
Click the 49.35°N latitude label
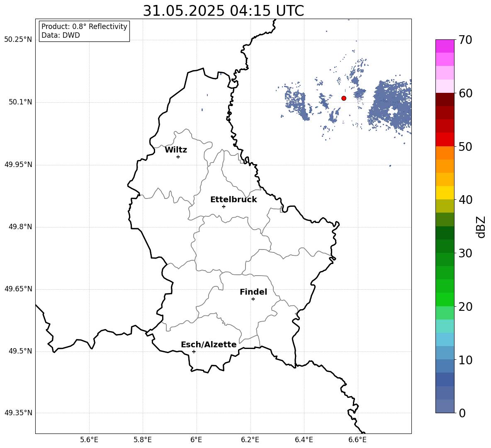(x=18, y=413)
